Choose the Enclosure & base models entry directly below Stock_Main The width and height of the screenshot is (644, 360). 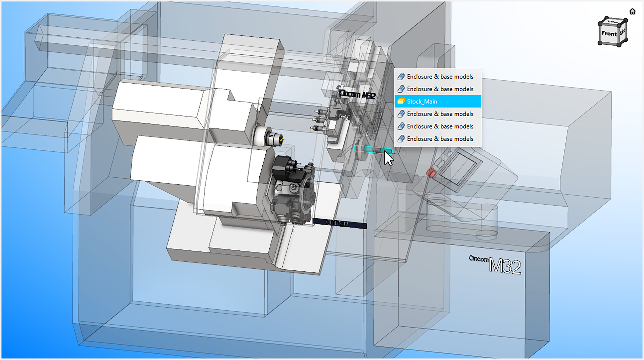tap(438, 114)
